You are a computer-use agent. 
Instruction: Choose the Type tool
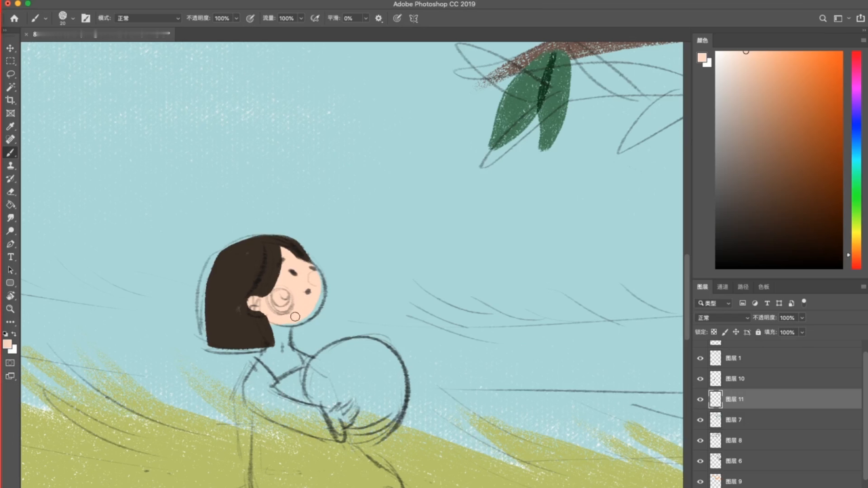tap(10, 257)
